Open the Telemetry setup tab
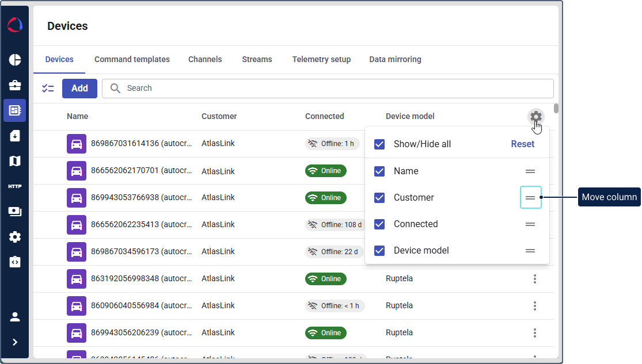The height and width of the screenshot is (364, 642). coord(321,59)
